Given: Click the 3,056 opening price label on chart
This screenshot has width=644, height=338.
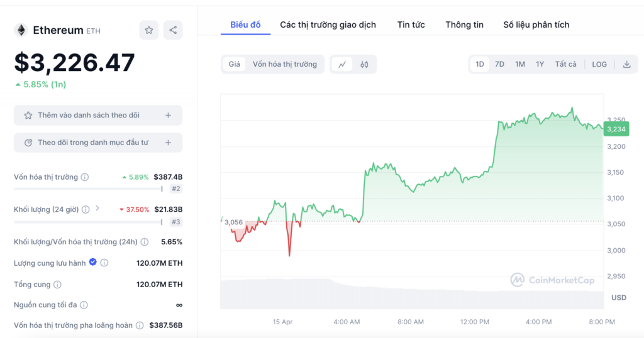Looking at the screenshot, I should 233,222.
